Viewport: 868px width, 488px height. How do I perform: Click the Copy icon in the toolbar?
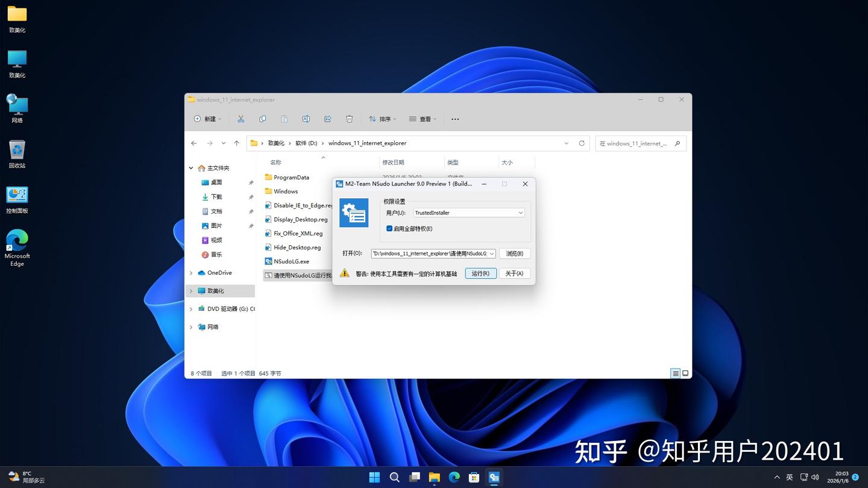262,119
